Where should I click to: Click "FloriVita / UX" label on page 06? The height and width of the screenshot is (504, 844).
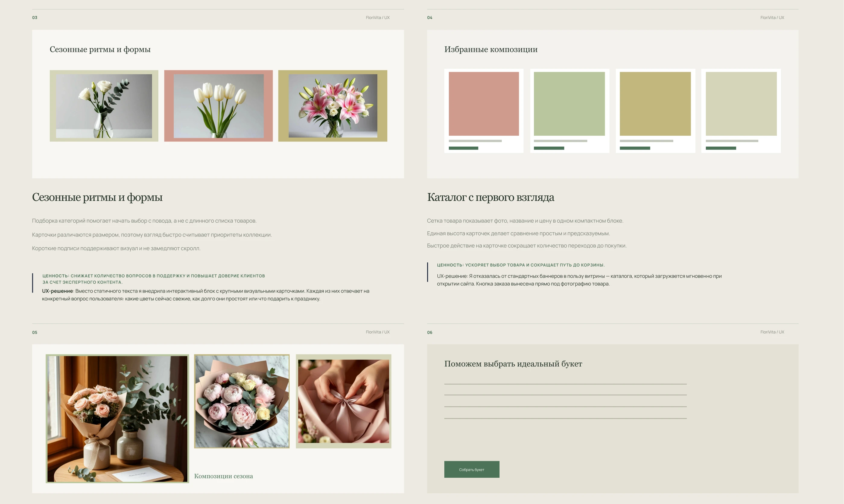click(772, 332)
